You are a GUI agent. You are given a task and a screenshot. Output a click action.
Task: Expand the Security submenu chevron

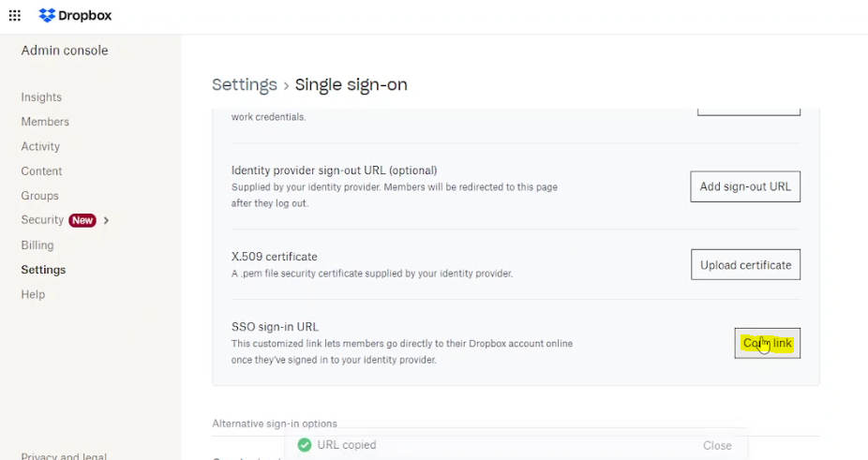point(106,220)
